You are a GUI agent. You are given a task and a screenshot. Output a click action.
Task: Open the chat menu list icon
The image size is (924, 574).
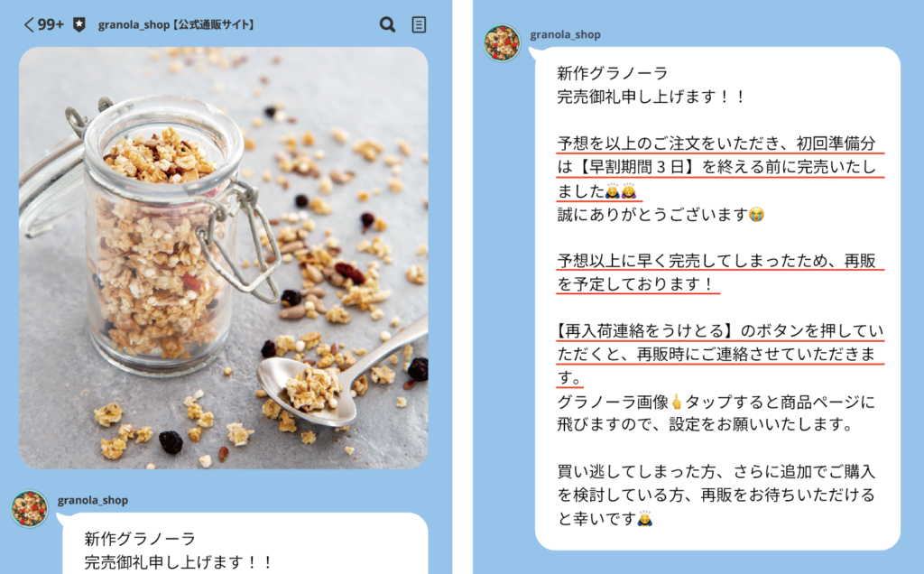pos(419,24)
